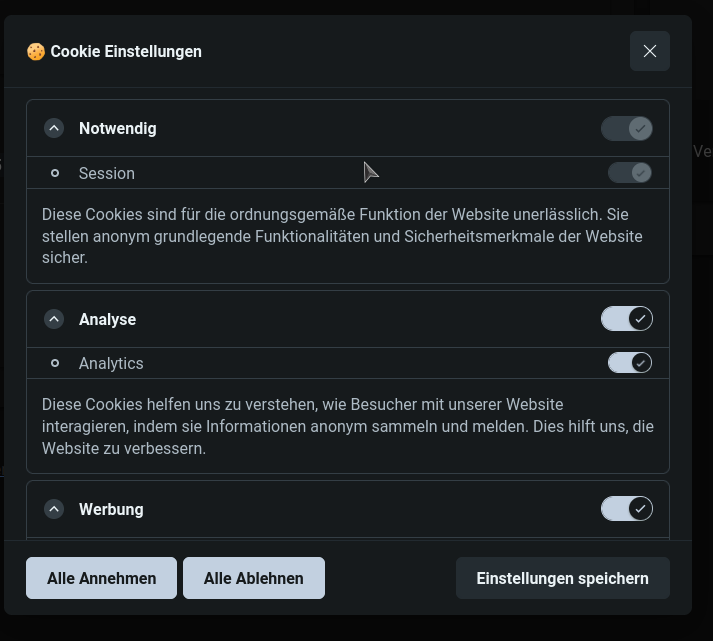Collapse the Werbung section chevron
This screenshot has height=641, width=713.
click(x=54, y=509)
